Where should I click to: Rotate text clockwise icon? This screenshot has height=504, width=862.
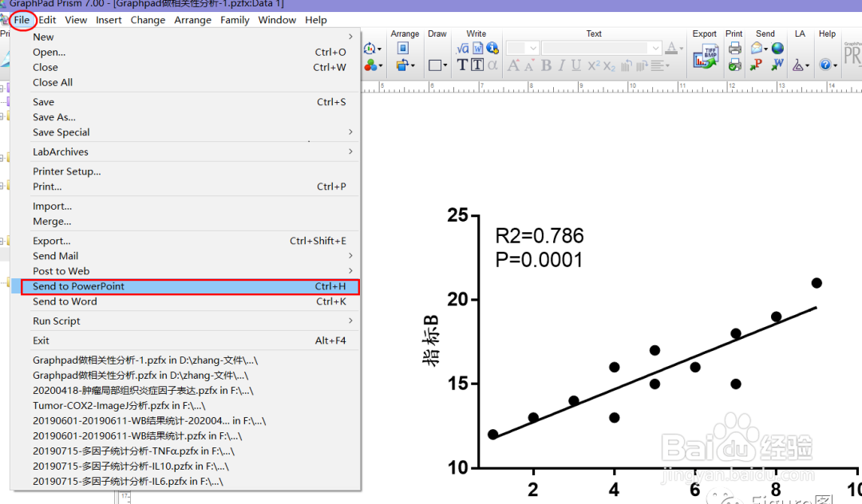tap(642, 66)
